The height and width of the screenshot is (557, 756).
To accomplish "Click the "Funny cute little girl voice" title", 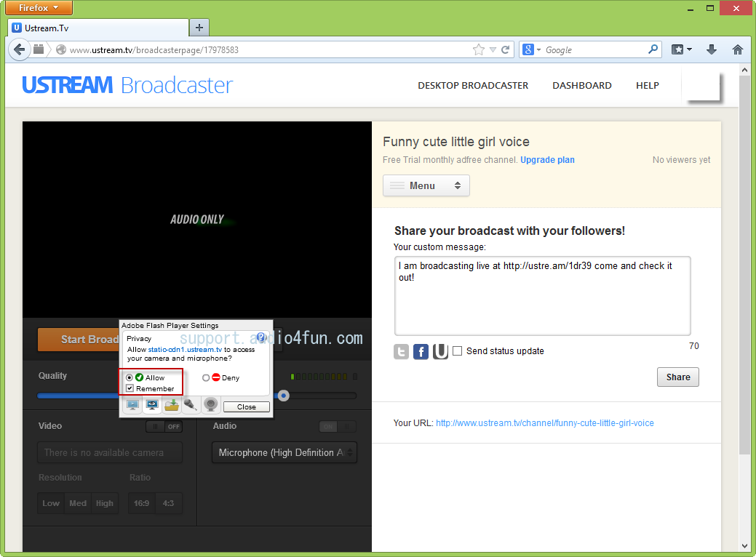I will coord(456,142).
